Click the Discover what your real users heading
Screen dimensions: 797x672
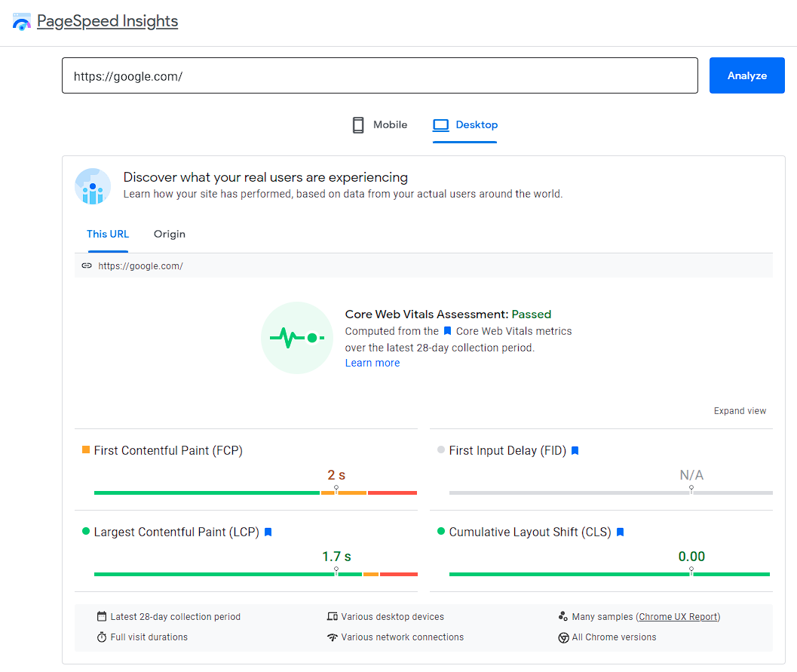(265, 177)
